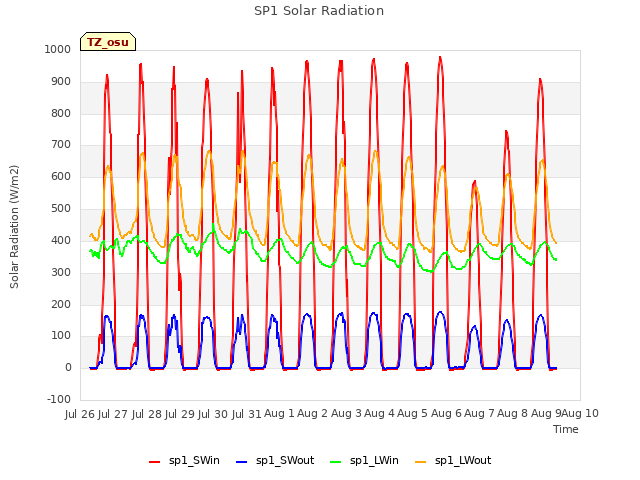
Task: Click the TZ_osu annotation label
Action: click(x=108, y=42)
